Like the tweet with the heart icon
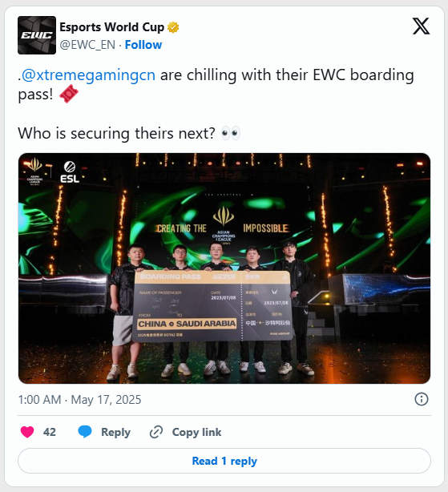448x492 pixels. [27, 432]
